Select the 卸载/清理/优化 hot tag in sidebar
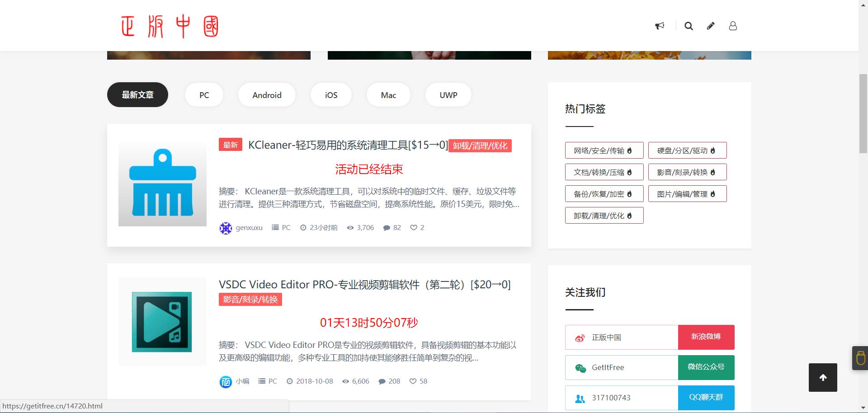Screen dimensions: 868x413 (604, 216)
